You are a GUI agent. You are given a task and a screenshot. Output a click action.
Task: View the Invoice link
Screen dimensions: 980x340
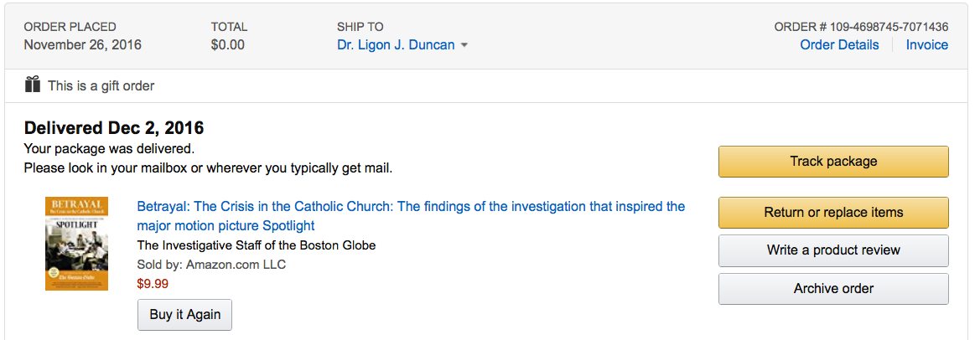tap(926, 44)
